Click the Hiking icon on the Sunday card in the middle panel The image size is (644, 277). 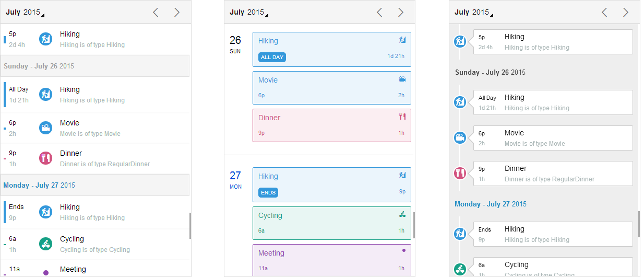tap(402, 40)
